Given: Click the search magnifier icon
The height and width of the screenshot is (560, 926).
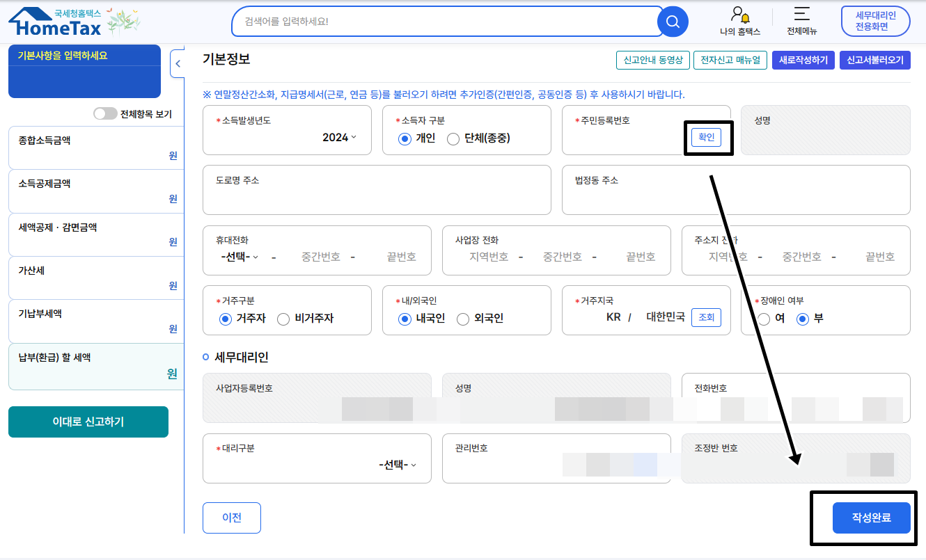Looking at the screenshot, I should [671, 22].
